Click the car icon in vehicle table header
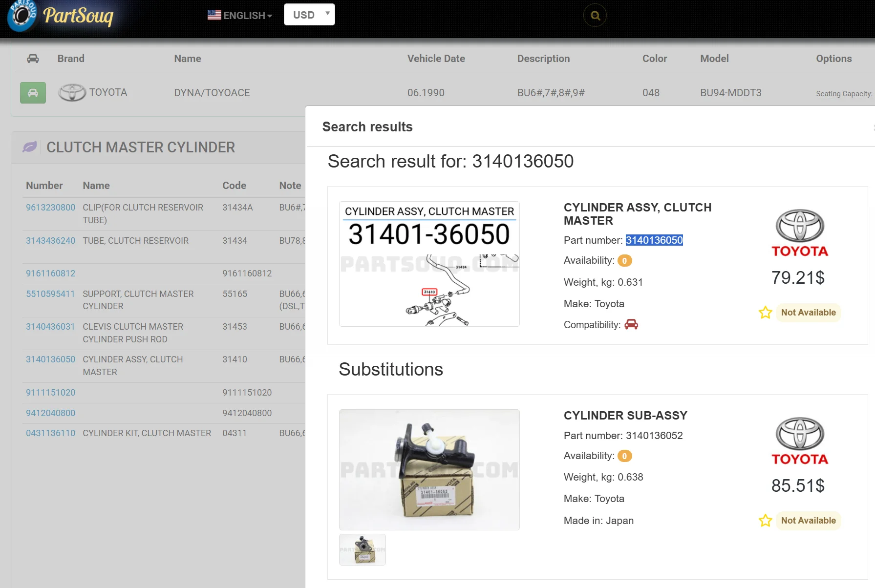This screenshot has width=875, height=588. (33, 59)
